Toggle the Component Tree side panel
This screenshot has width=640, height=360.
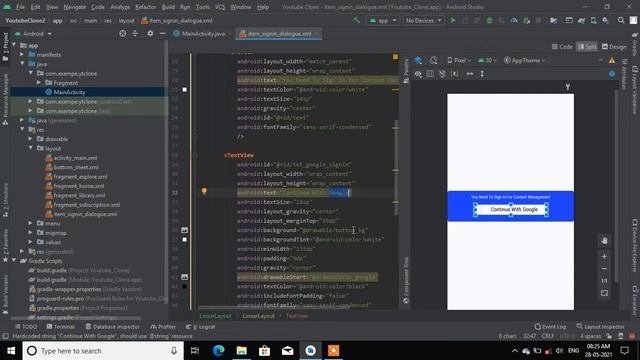pyautogui.click(x=406, y=281)
